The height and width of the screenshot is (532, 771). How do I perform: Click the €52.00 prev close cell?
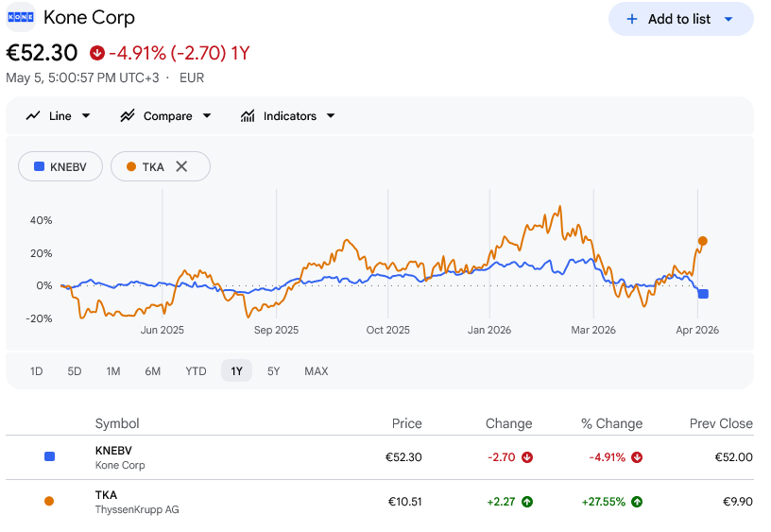(x=733, y=457)
